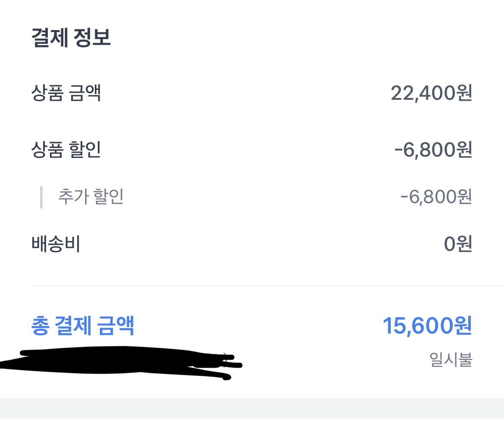Tap the blue 총 결제 금액 label
This screenshot has width=504, height=433.
click(83, 326)
